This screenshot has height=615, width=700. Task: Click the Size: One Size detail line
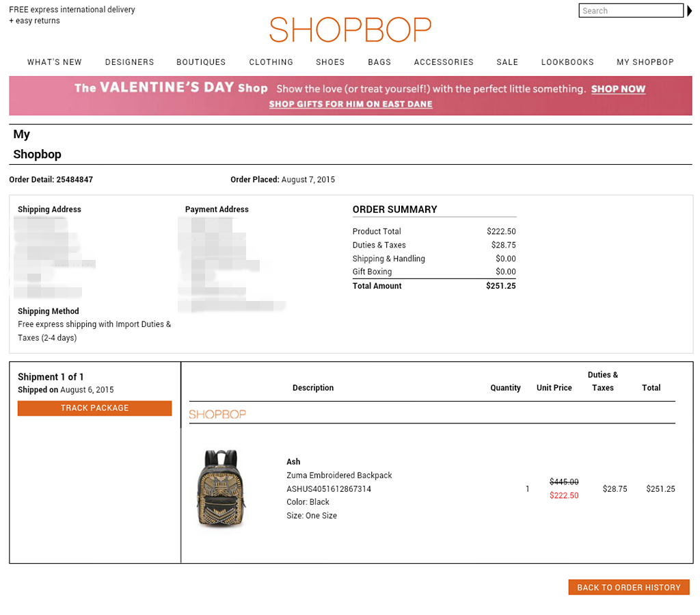tap(312, 515)
